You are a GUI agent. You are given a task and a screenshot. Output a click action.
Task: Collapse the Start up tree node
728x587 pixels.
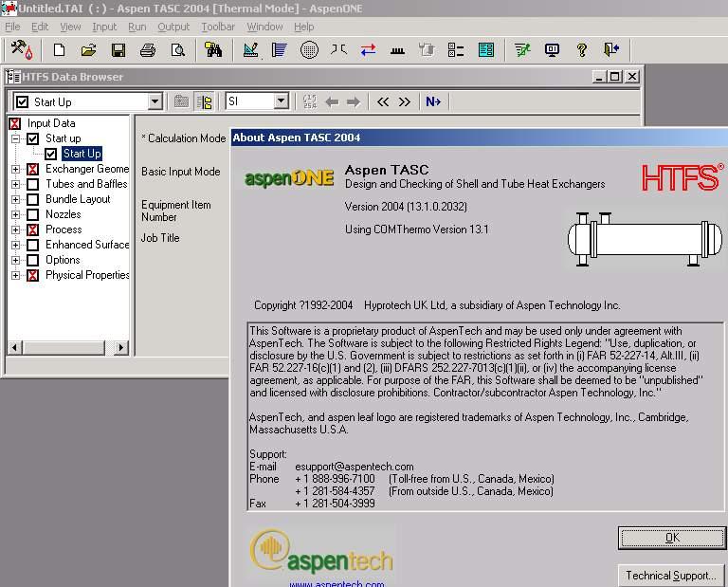click(x=16, y=138)
